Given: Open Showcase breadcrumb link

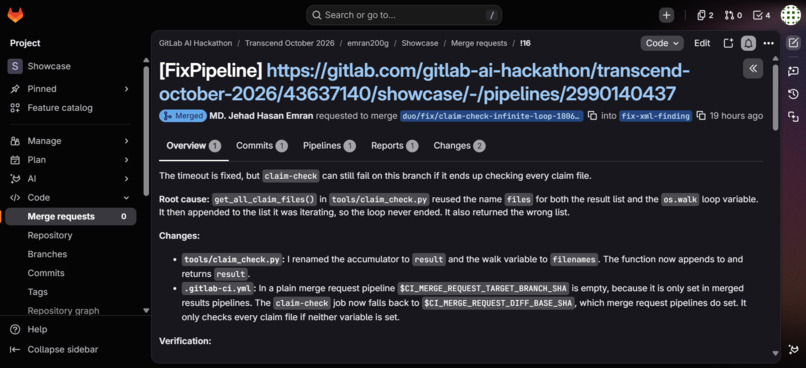Looking at the screenshot, I should coord(419,44).
